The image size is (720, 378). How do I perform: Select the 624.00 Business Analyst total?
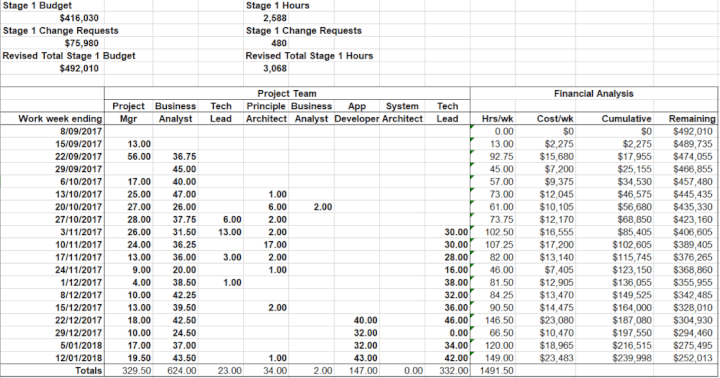coord(182,371)
